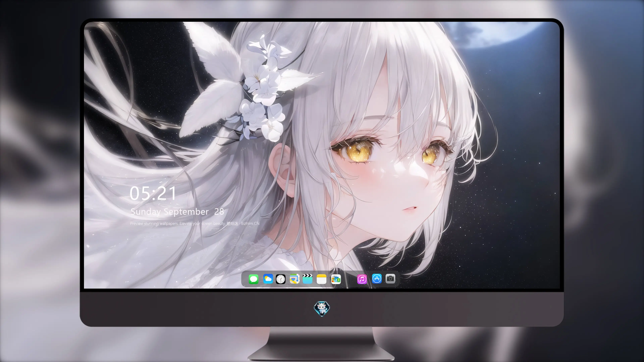The image size is (644, 362).
Task: Open the Clock app in the dock
Action: (281, 279)
